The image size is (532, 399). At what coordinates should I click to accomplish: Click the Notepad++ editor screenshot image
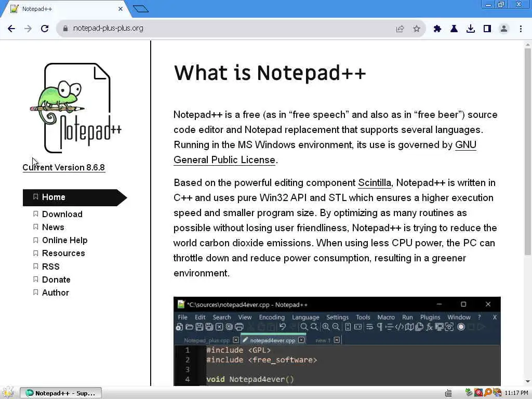point(337,341)
